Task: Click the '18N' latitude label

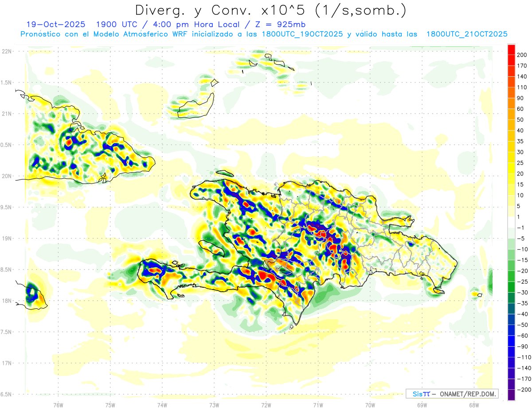Action: point(8,301)
